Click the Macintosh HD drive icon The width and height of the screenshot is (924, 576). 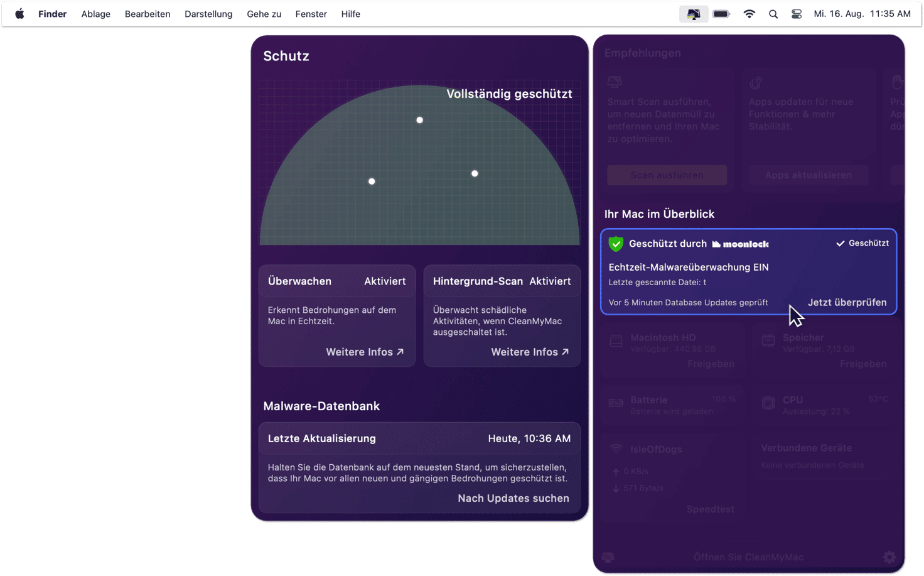(616, 340)
